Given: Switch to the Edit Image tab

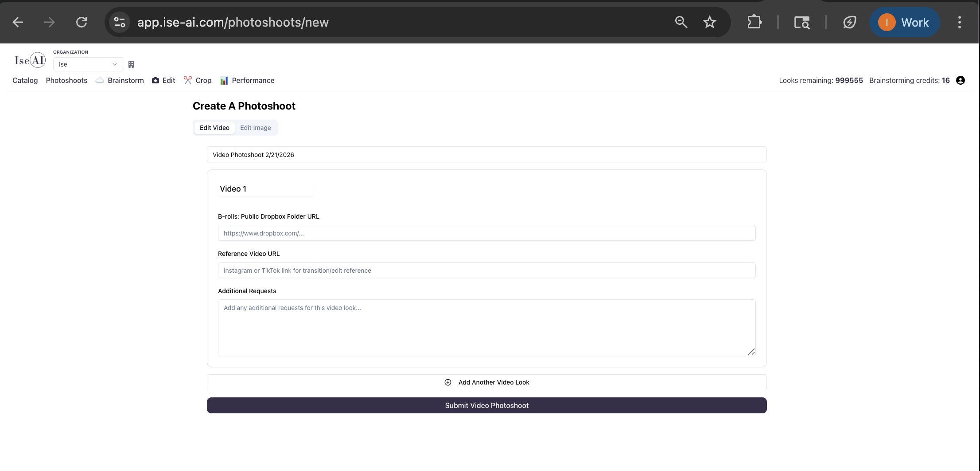Looking at the screenshot, I should [x=255, y=128].
